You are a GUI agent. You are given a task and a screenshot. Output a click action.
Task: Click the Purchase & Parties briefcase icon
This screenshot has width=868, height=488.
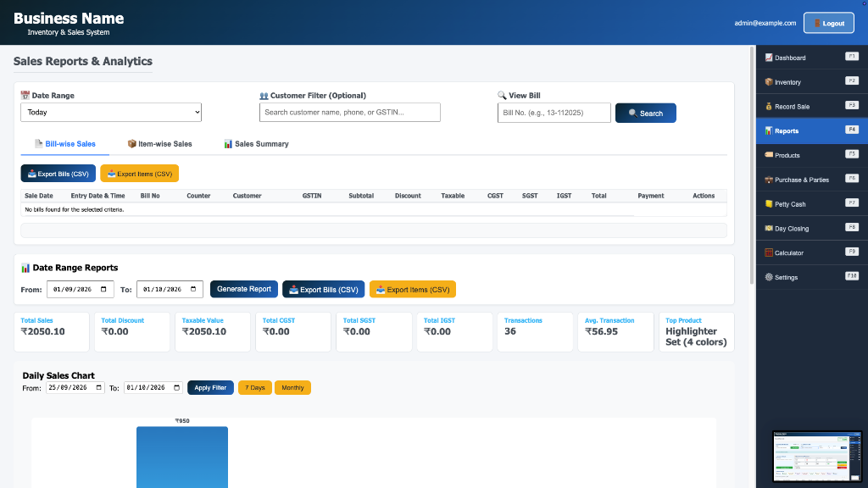769,180
